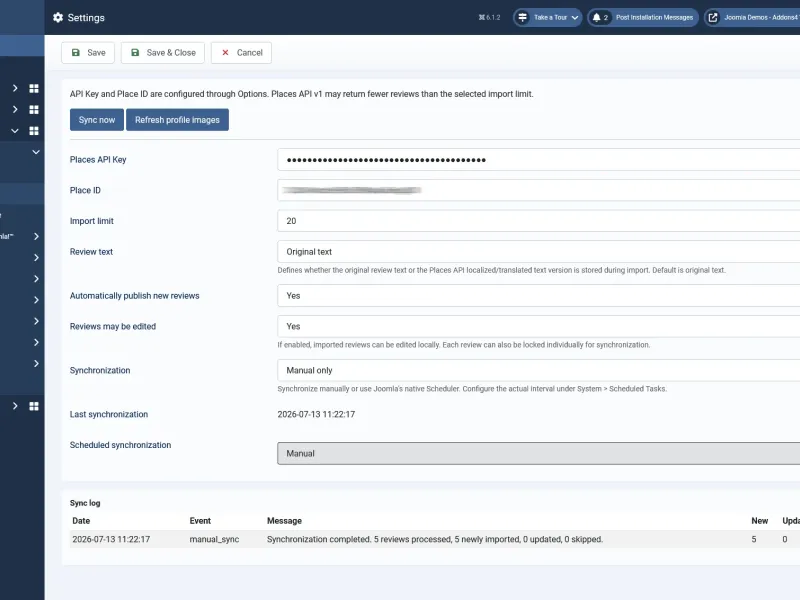Expand the bottommost sidebar chevron beside grid icon
The image size is (800, 600).
point(15,406)
